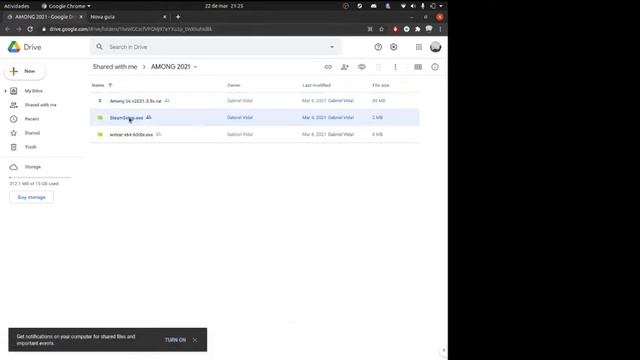The image size is (640, 360).
Task: Click the Among Us rar file type icon
Action: pyautogui.click(x=100, y=101)
